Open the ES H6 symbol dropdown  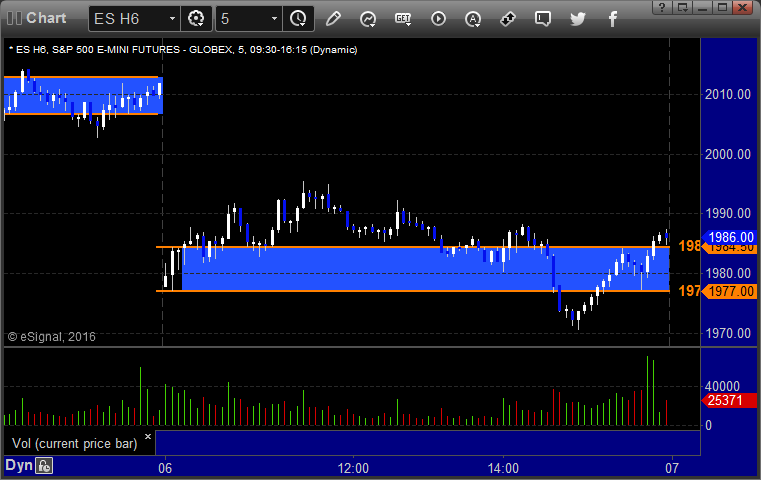(x=172, y=19)
